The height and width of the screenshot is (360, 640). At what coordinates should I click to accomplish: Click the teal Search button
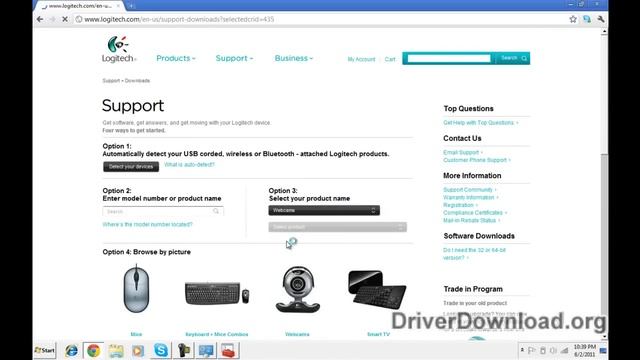coord(513,58)
